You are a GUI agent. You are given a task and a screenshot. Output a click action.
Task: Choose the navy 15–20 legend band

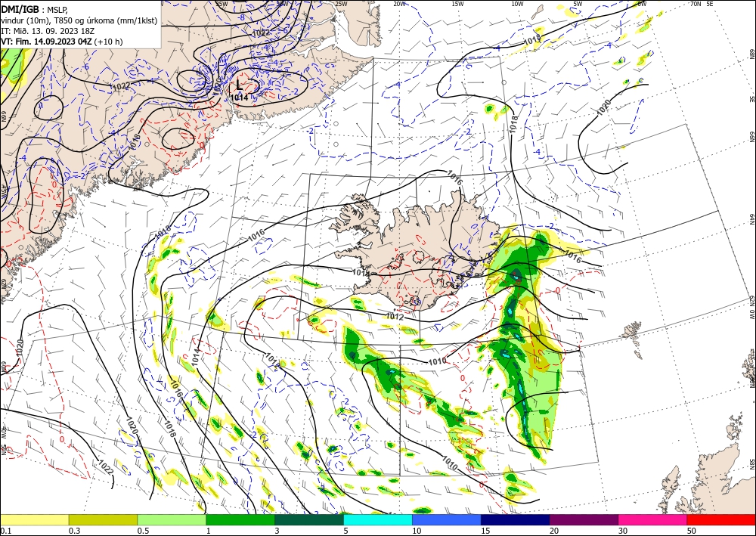point(516,520)
